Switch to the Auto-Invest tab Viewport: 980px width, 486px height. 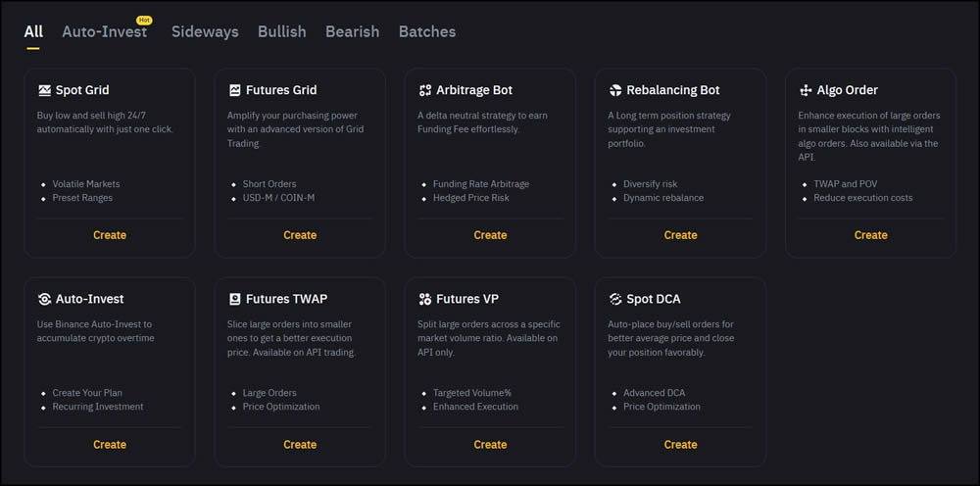click(105, 31)
